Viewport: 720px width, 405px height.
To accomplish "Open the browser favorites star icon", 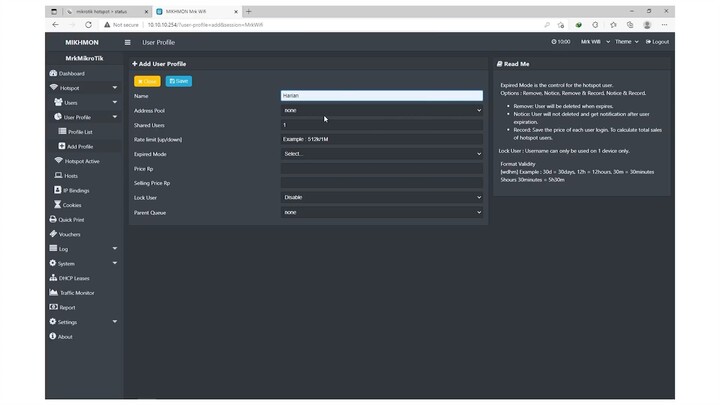I will pyautogui.click(x=613, y=25).
